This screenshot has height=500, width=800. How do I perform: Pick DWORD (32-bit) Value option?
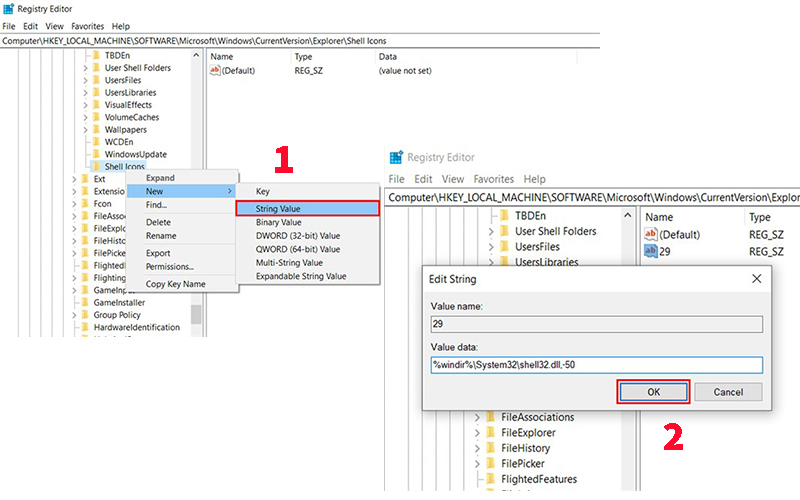point(298,236)
